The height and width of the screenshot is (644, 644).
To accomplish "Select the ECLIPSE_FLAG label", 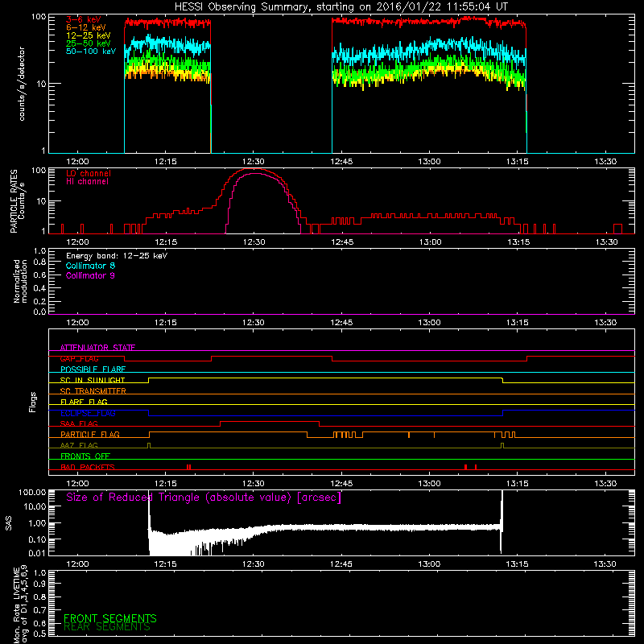I will [88, 413].
